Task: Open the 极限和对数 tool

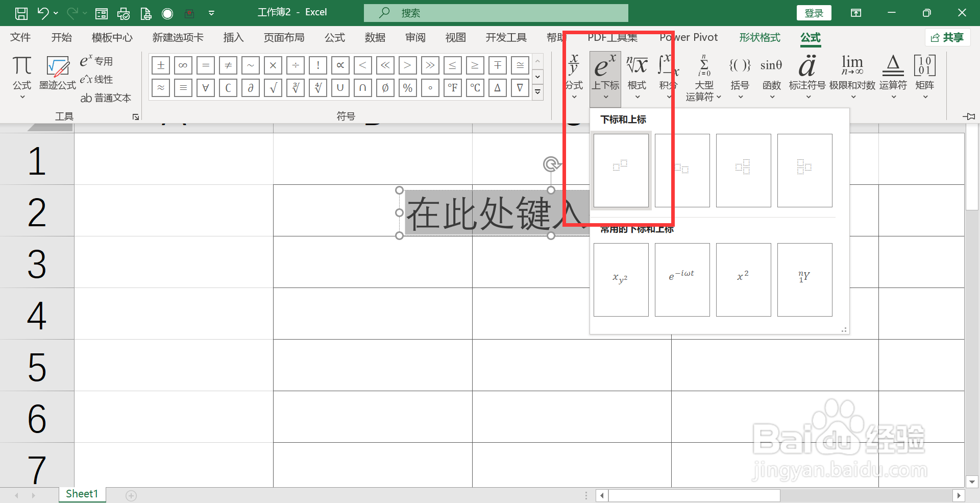Action: coord(851,77)
